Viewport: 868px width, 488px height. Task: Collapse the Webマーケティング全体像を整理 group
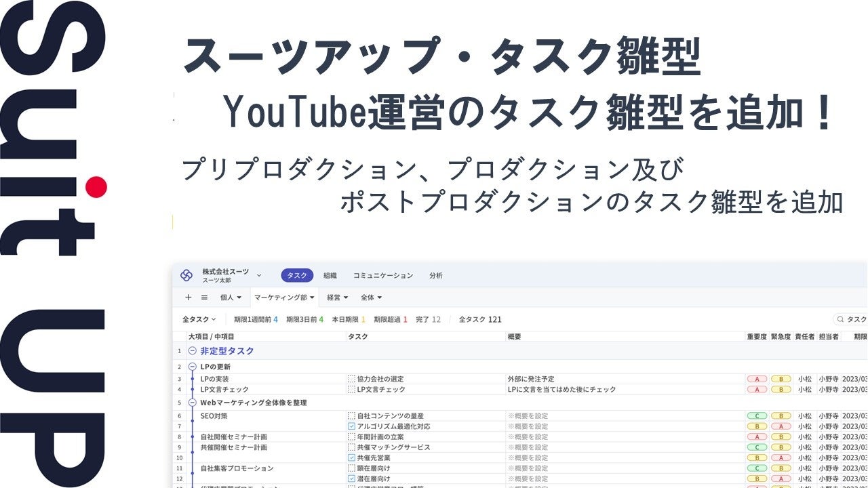[x=193, y=403]
